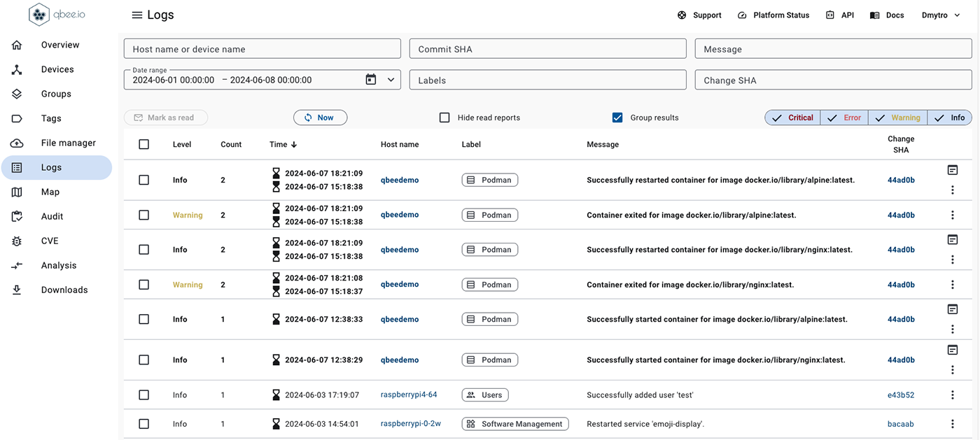This screenshot has width=980, height=440.
Task: Focus the Host name or device name field
Action: [x=262, y=49]
